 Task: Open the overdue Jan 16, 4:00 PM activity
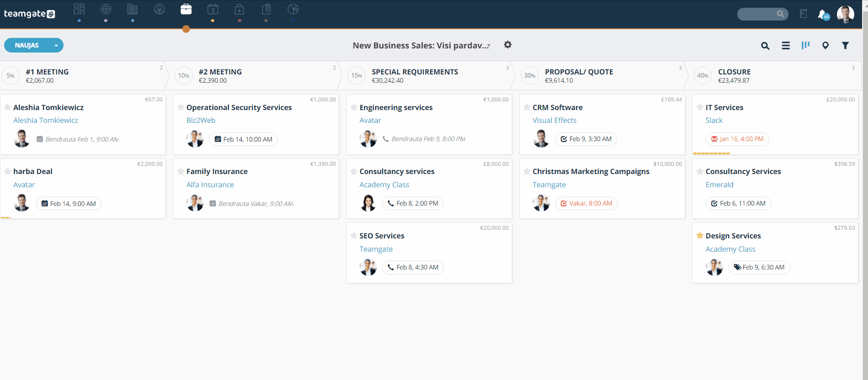[x=737, y=139]
